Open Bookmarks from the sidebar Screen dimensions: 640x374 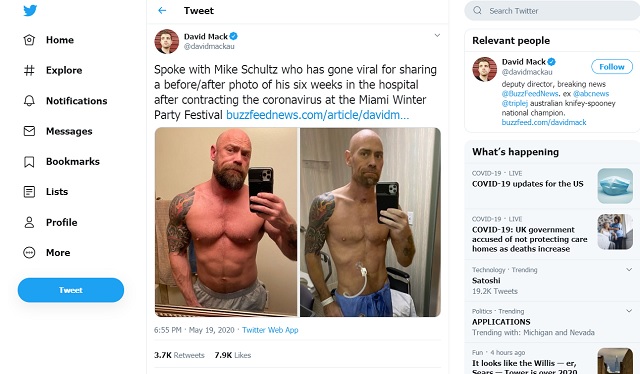pos(61,162)
